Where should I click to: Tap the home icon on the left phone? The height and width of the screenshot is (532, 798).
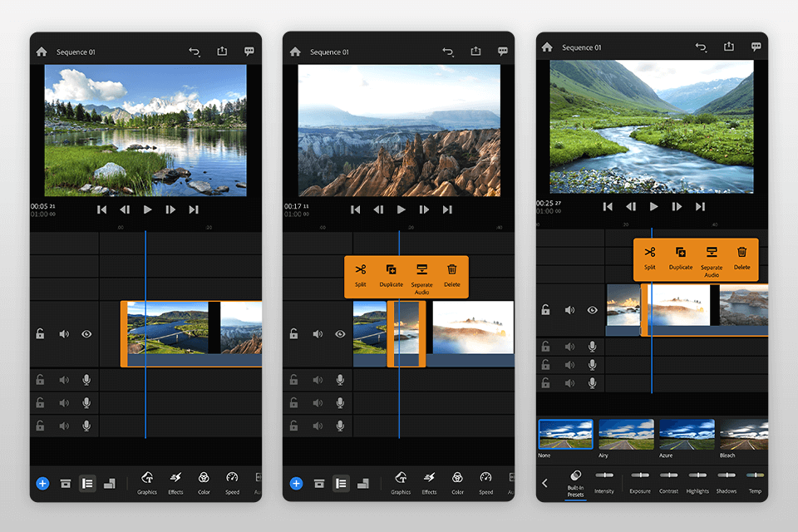point(42,52)
